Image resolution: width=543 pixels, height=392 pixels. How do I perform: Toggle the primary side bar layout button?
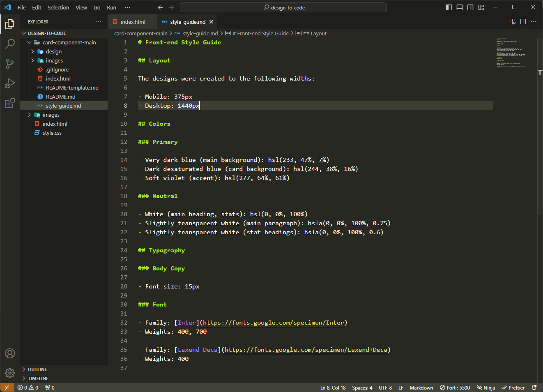click(x=449, y=7)
